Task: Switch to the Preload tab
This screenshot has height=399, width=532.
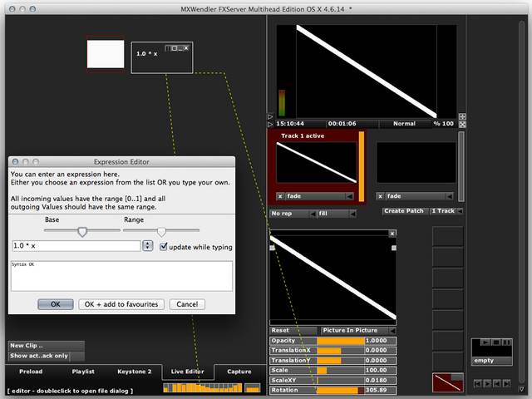Action: [x=31, y=372]
